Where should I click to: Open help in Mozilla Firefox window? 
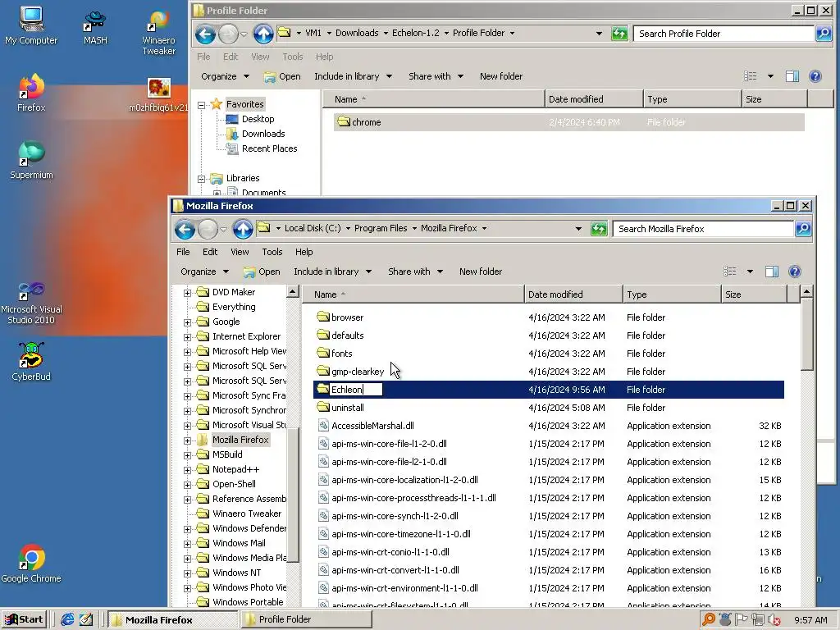point(795,272)
